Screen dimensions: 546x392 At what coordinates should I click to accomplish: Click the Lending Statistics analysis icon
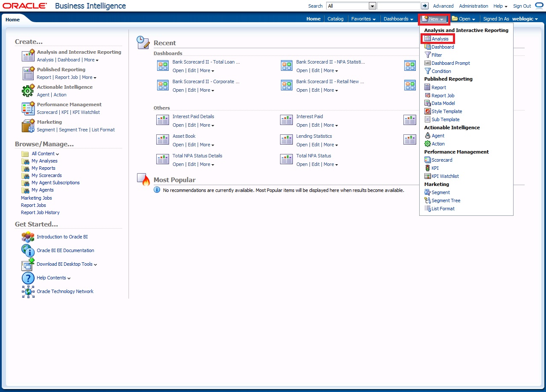(x=286, y=139)
